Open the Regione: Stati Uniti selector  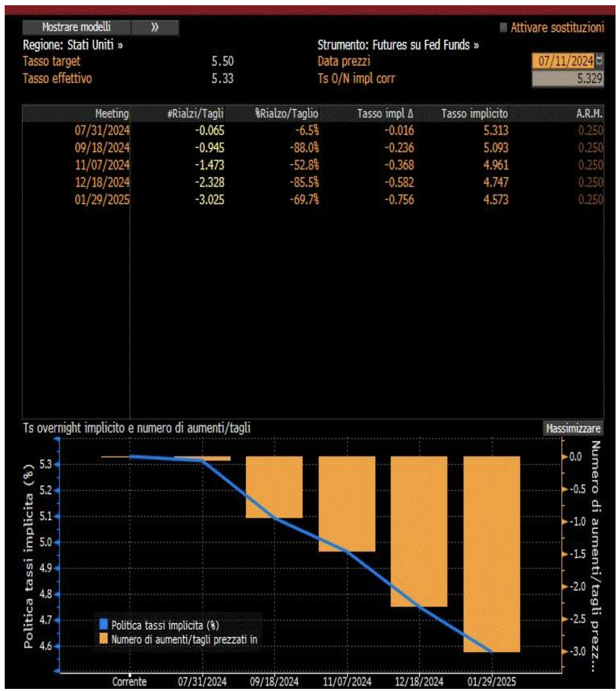coord(73,45)
